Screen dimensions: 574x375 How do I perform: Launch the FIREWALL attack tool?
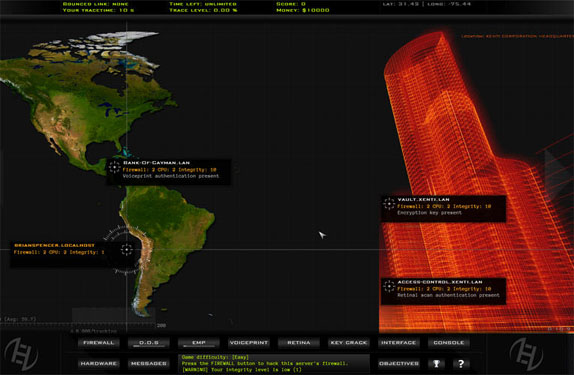pos(98,343)
